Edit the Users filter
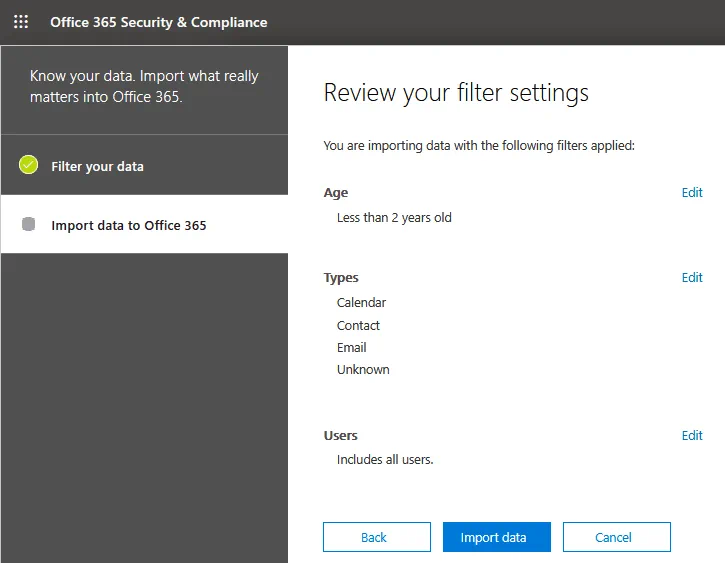725x563 pixels. point(692,435)
